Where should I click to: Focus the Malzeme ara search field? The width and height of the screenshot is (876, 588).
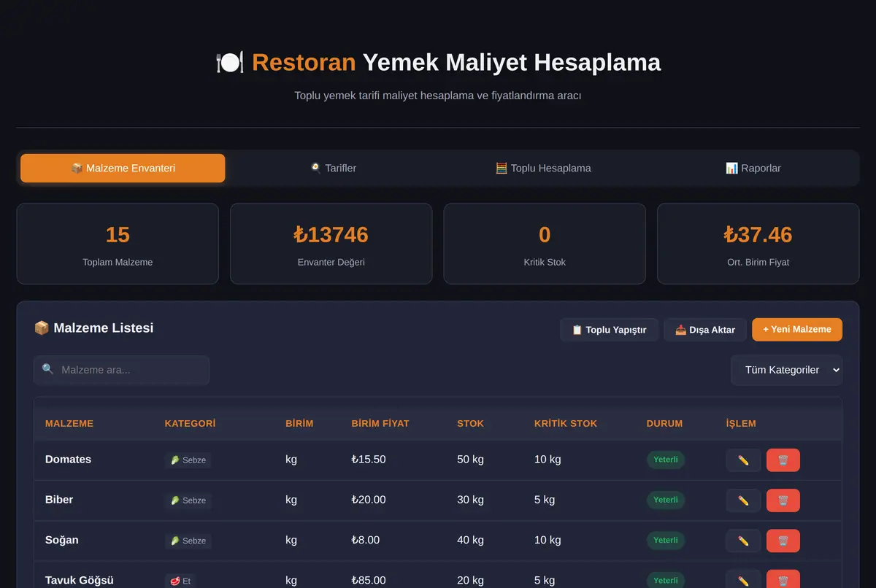click(x=121, y=370)
